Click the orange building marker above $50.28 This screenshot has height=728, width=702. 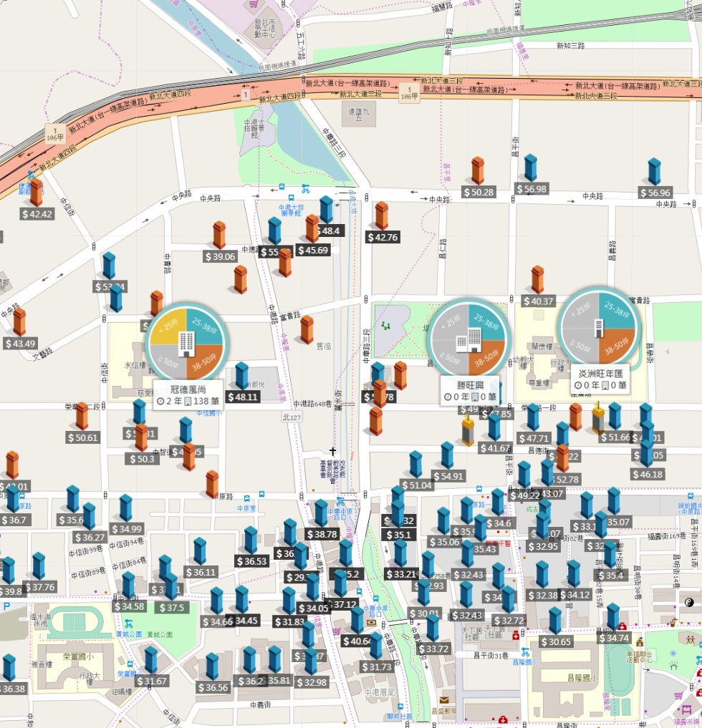point(478,170)
